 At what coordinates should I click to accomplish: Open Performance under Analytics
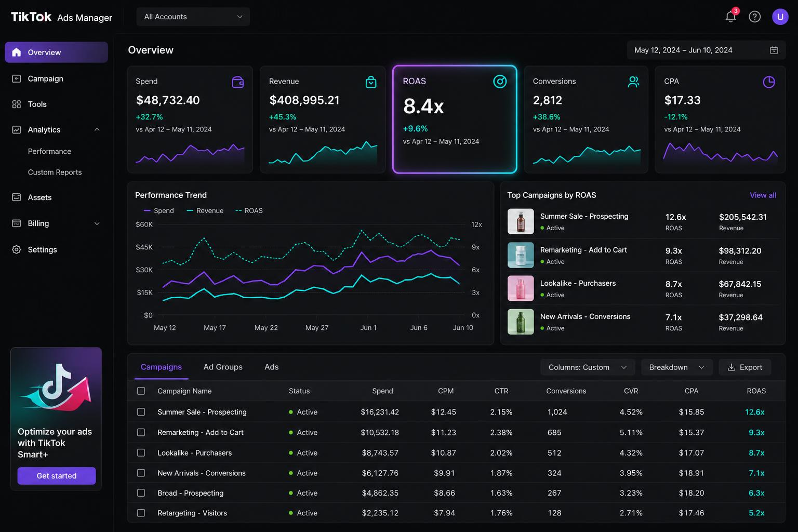pos(49,151)
